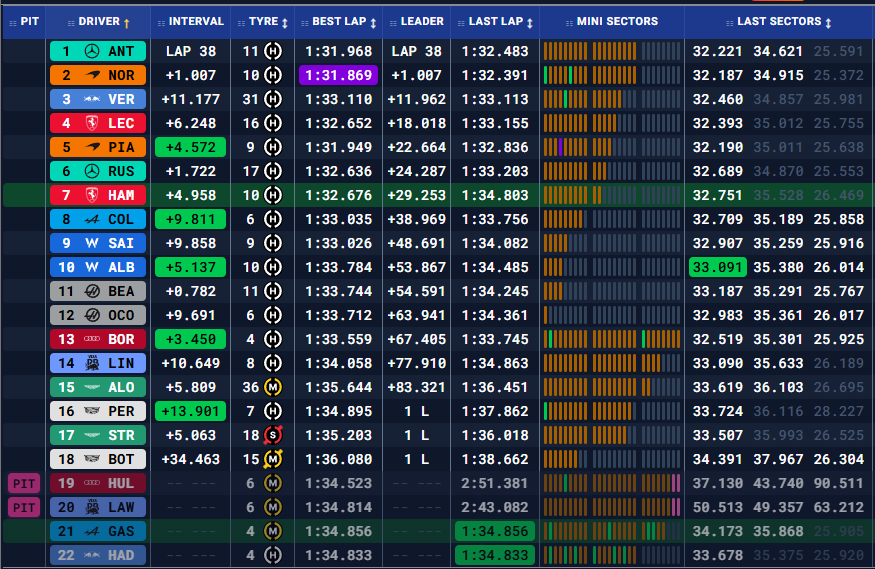Image resolution: width=875 pixels, height=569 pixels.
Task: Click the Audi rings in BOR row
Action: (x=92, y=339)
